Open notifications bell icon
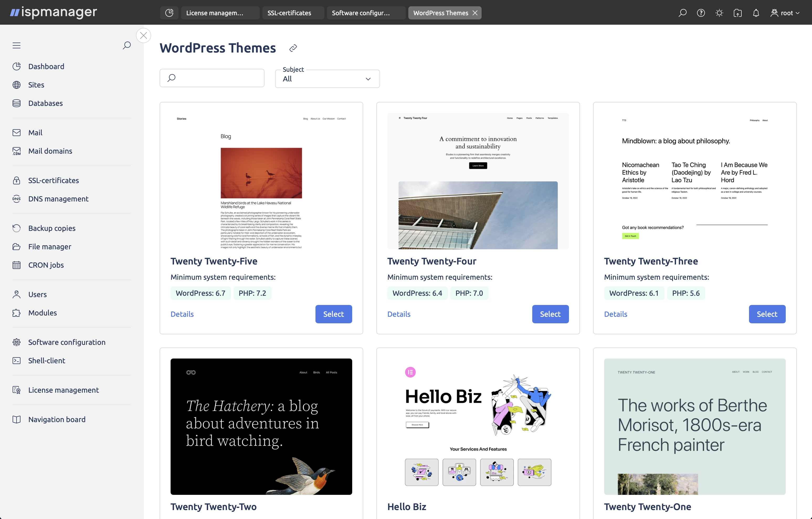The image size is (812, 519). (756, 13)
